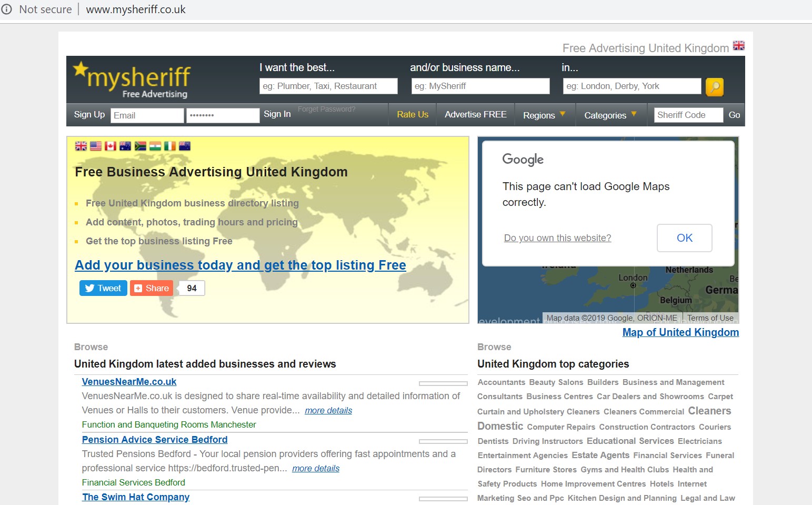Pick the South Africa flag icon

pyautogui.click(x=141, y=146)
